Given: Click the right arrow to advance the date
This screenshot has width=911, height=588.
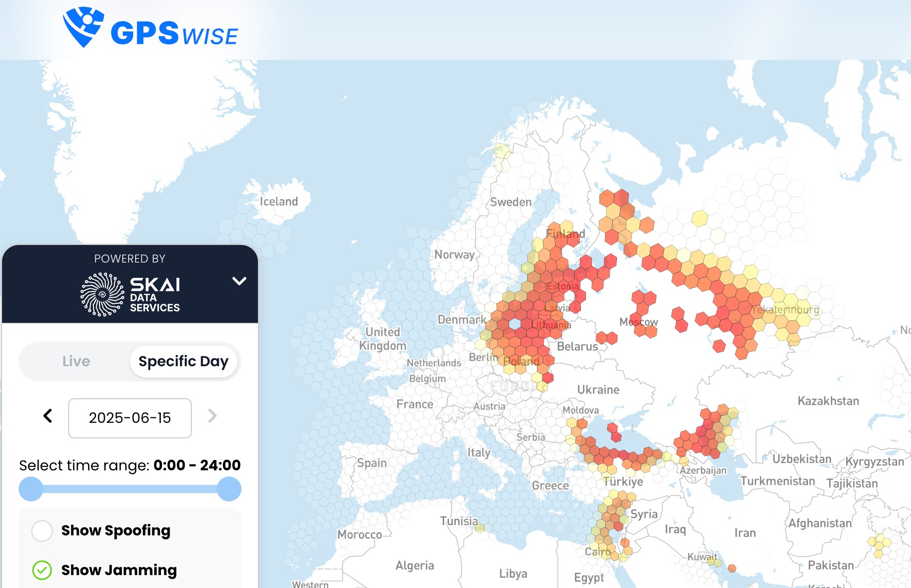Looking at the screenshot, I should tap(212, 417).
